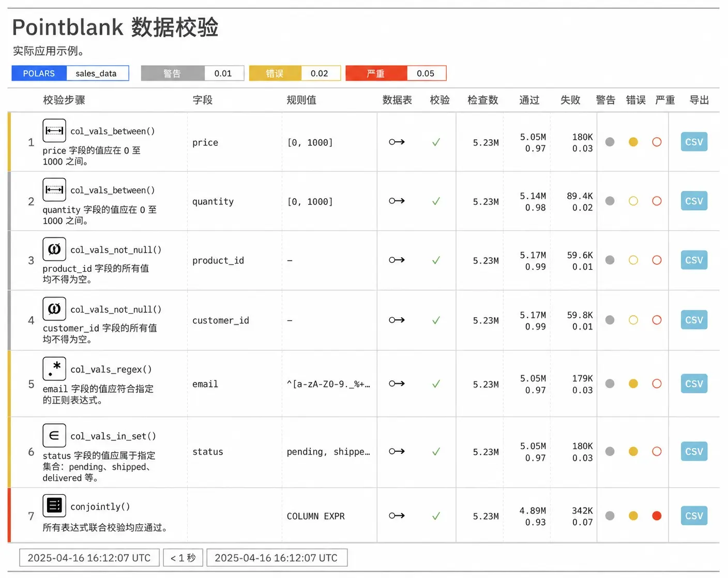Download CSV for the email regex step
Image resolution: width=728 pixels, height=578 pixels.
pos(694,383)
